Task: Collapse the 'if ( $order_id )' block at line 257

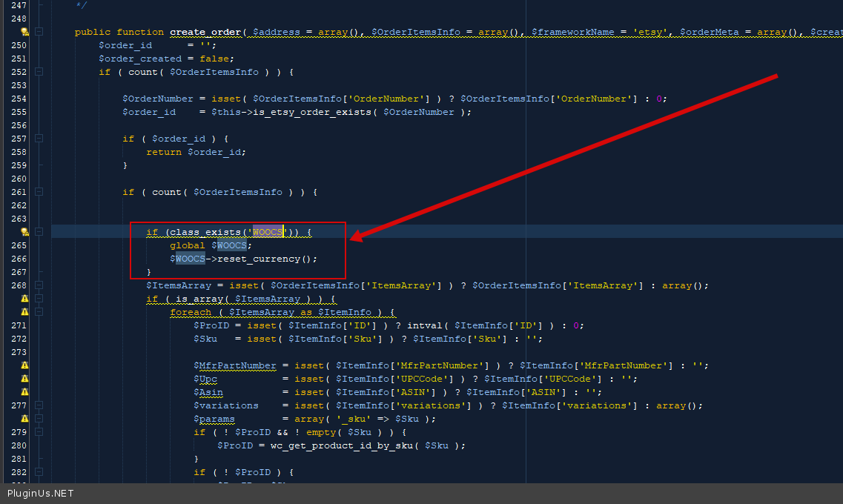Action: [39, 139]
